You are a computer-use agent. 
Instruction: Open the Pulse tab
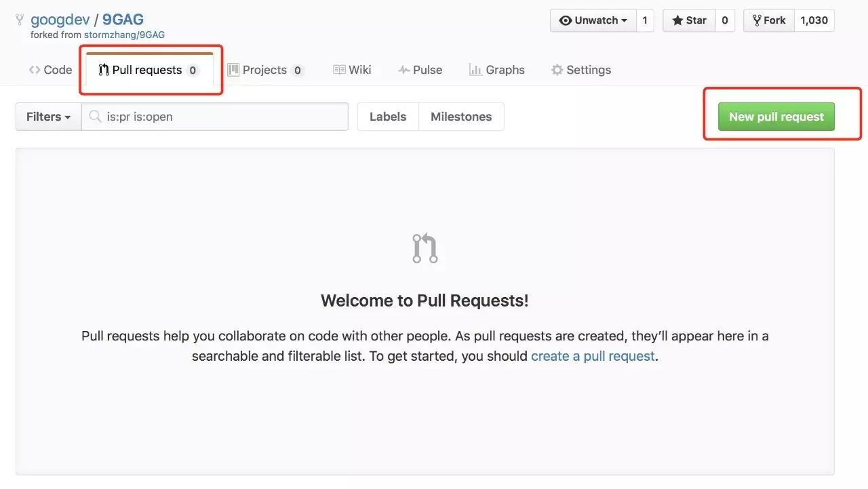pos(420,70)
